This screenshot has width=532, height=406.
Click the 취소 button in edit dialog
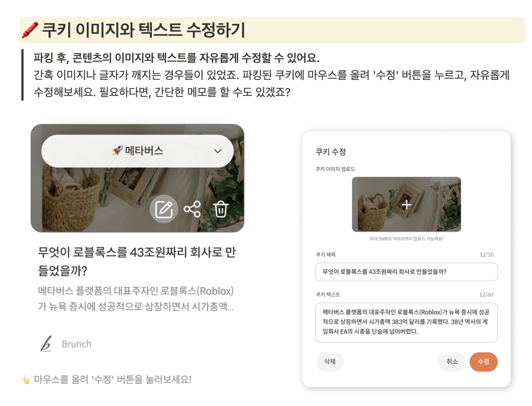tap(452, 362)
